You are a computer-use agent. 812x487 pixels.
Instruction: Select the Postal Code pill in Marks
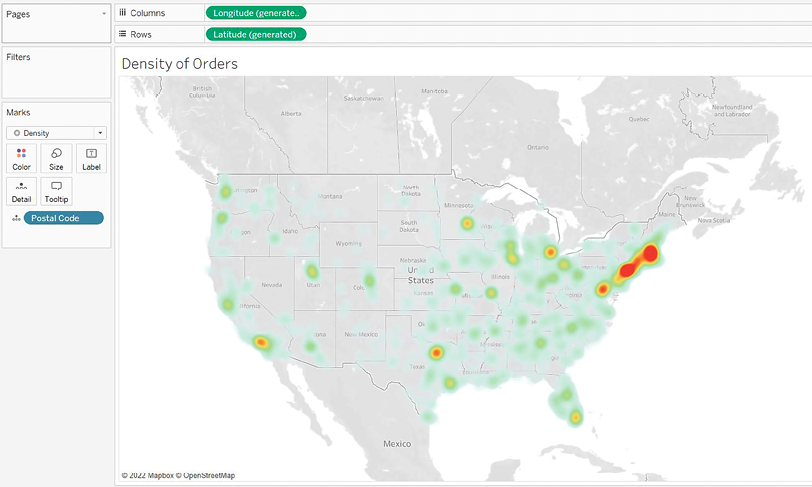click(63, 218)
